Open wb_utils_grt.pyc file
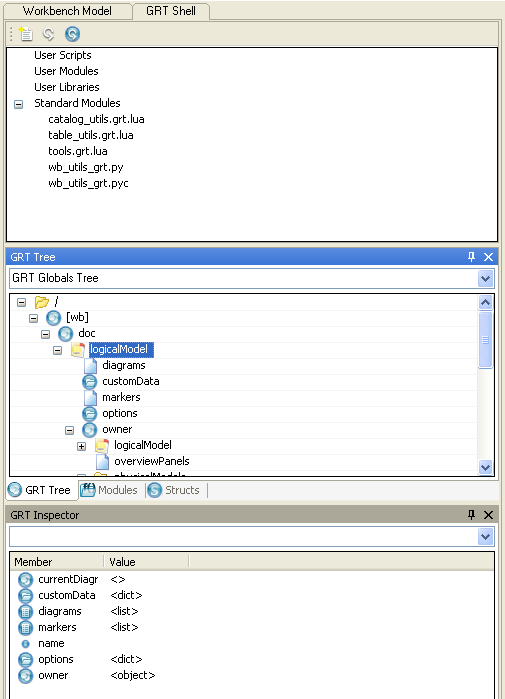The image size is (505, 699). point(88,184)
